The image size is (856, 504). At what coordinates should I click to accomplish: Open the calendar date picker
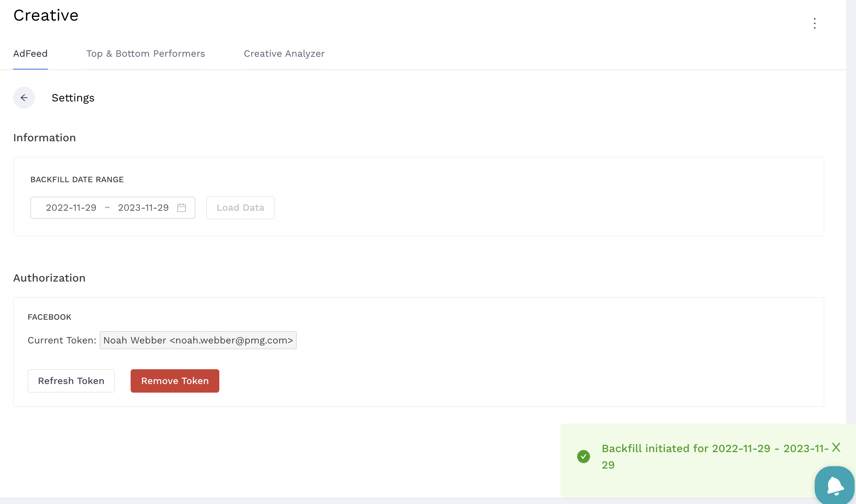coord(182,208)
